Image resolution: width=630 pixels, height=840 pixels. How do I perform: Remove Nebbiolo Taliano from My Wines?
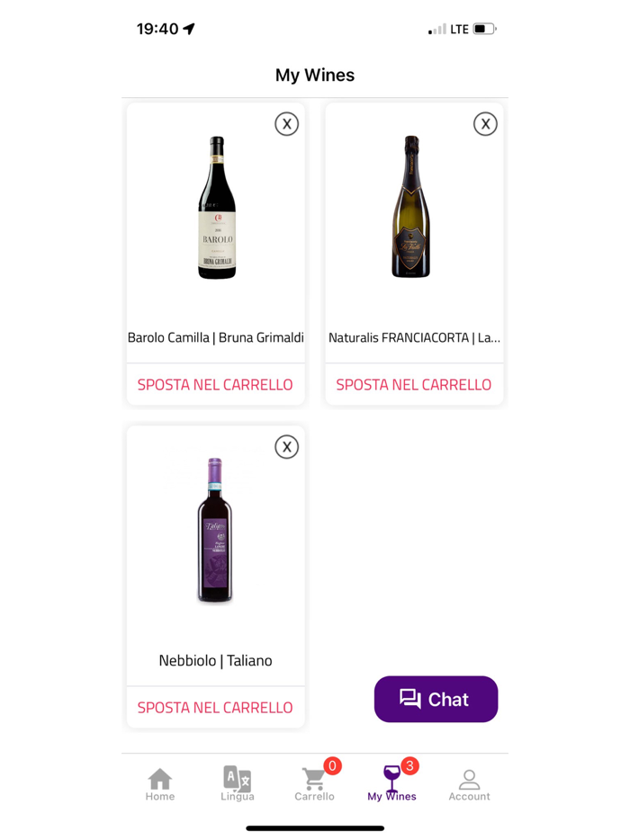tap(286, 447)
